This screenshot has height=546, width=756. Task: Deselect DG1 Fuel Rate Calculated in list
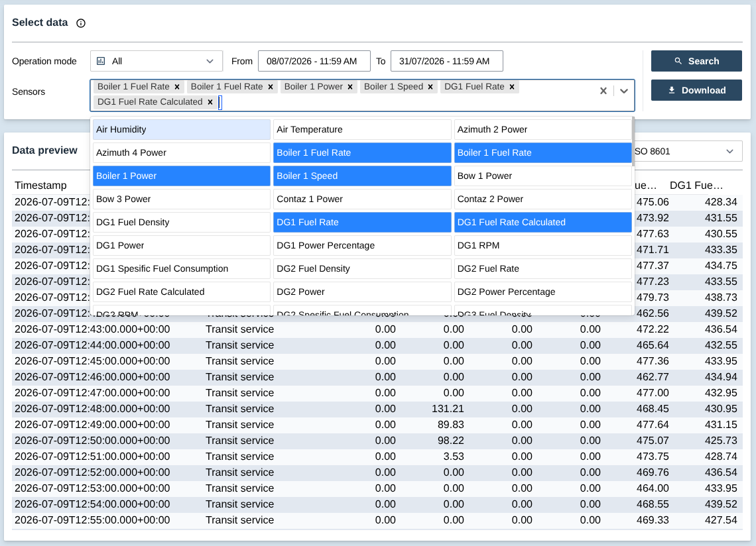point(543,222)
